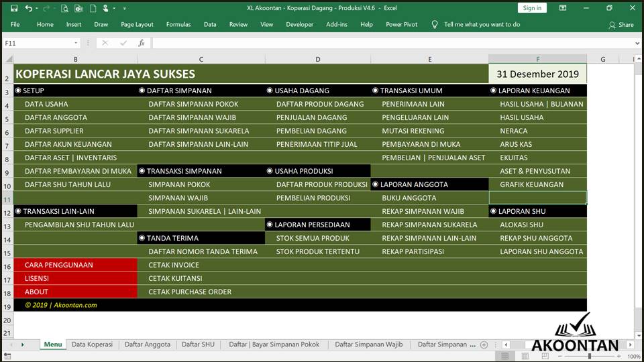Click the macro record icon in status bar
Screen dimensions: 644x362
coord(7,357)
